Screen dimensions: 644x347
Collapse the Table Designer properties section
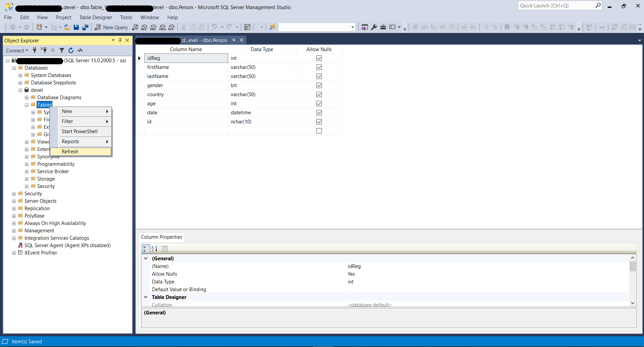(146, 297)
